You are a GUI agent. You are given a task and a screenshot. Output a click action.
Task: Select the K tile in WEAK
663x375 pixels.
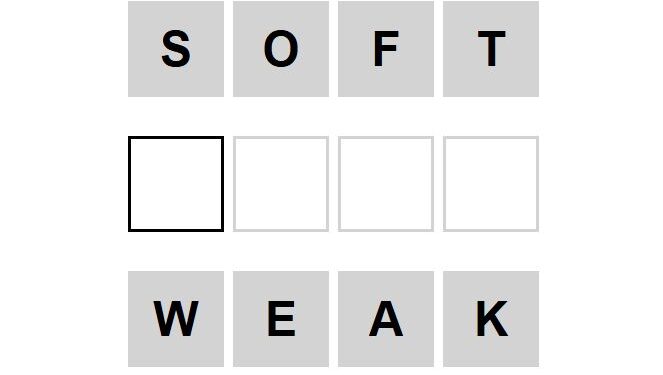[491, 319]
